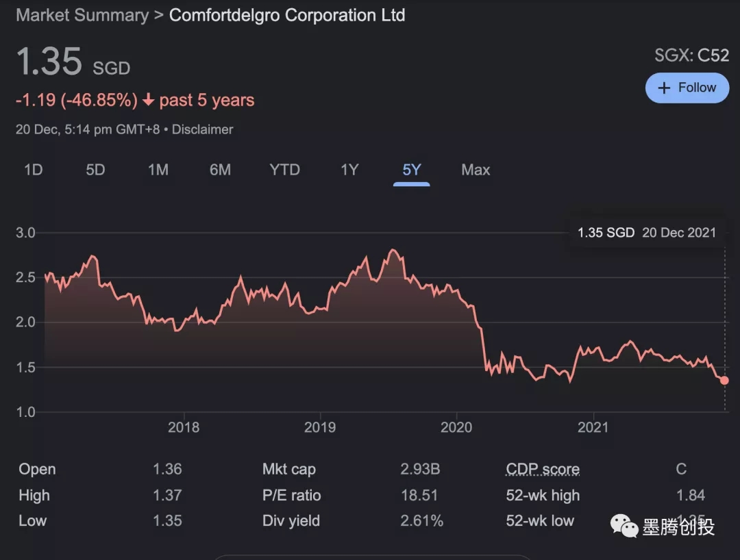The width and height of the screenshot is (740, 560).
Task: Click the red endpoint marker on chart
Action: (724, 381)
